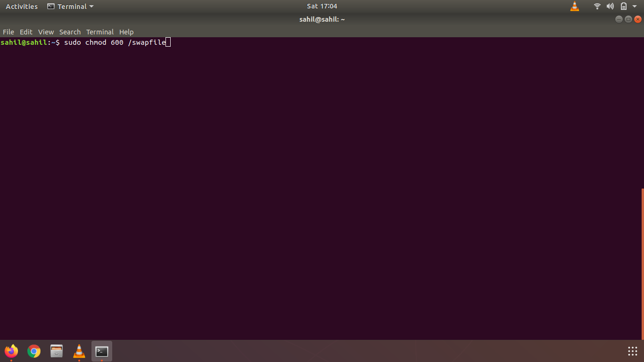Open the Help menu
The height and width of the screenshot is (362, 644).
tap(126, 32)
